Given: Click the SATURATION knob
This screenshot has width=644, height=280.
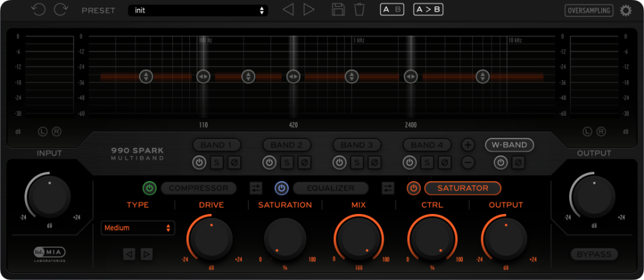Looking at the screenshot, I should coord(285,239).
